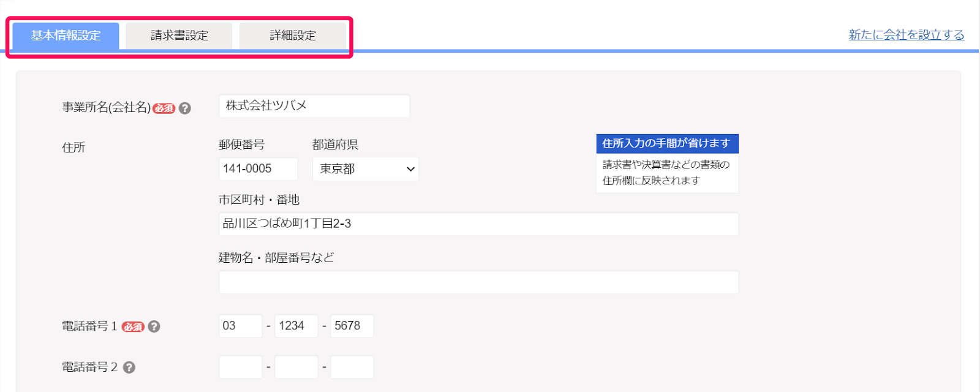Click the first empty 電話番号２ field
The image size is (980, 392).
(x=241, y=367)
